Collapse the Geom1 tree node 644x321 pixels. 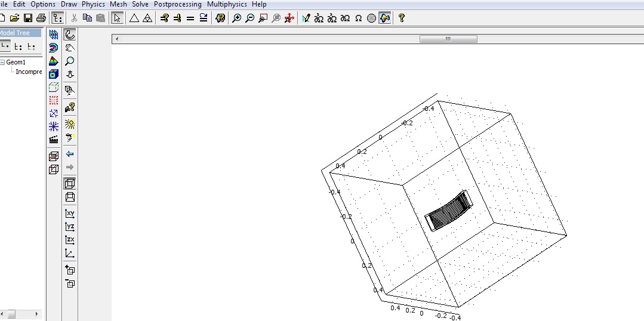click(2, 63)
